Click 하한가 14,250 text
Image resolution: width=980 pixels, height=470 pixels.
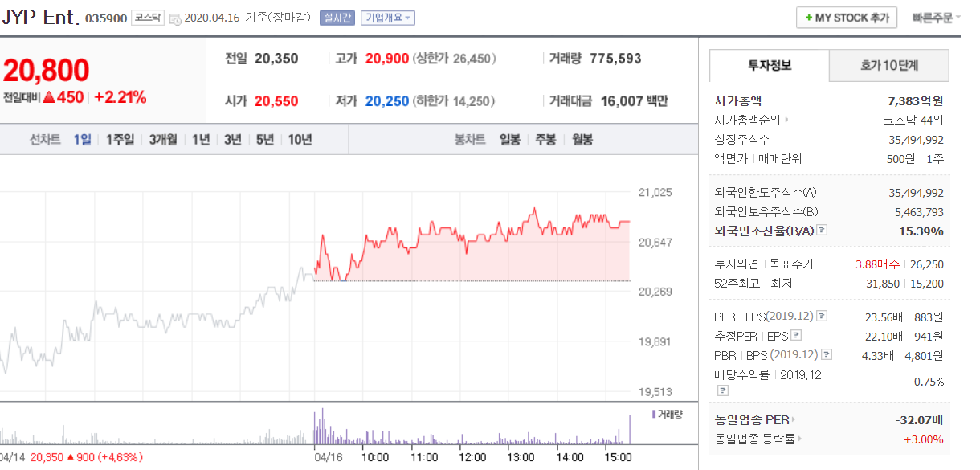454,101
